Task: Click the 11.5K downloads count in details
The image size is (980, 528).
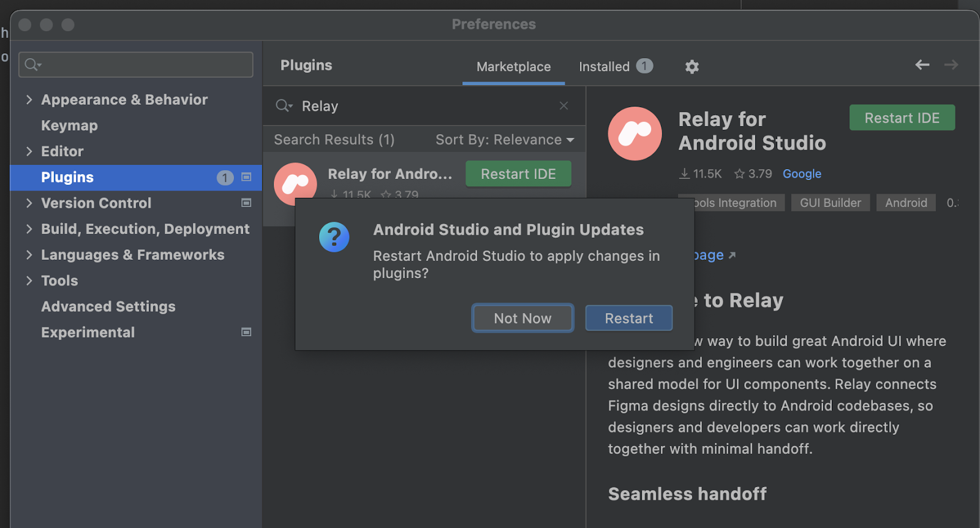Action: coord(701,174)
